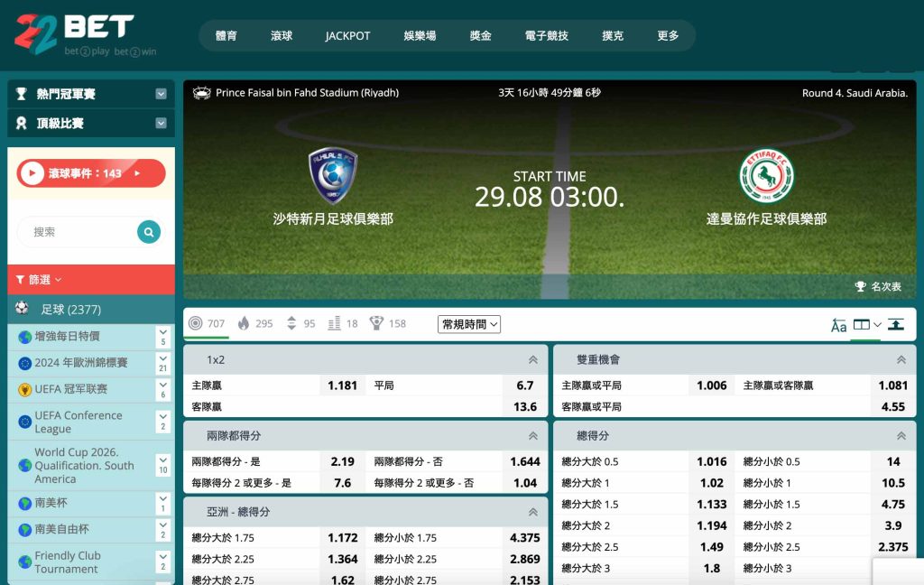Open the 獎金 bonus menu

(x=480, y=36)
